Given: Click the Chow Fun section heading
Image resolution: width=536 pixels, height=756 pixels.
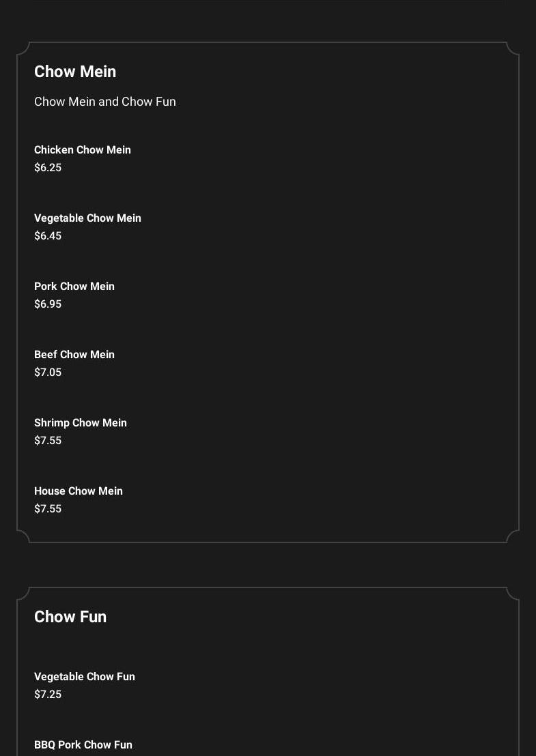Looking at the screenshot, I should 70,617.
